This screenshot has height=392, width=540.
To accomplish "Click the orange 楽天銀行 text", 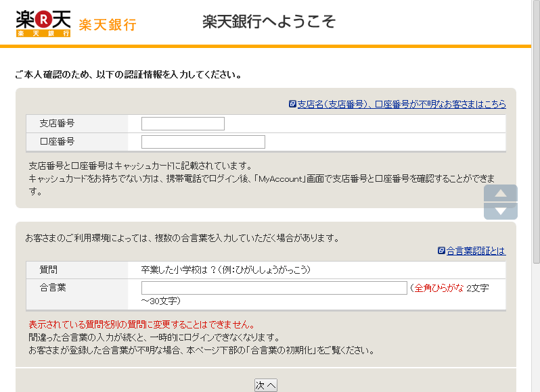I will click(x=108, y=25).
